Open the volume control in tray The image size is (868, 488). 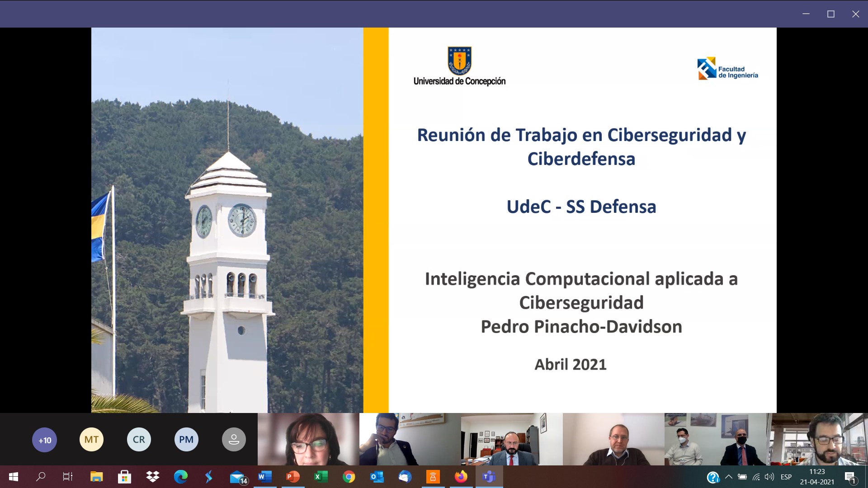[769, 477]
